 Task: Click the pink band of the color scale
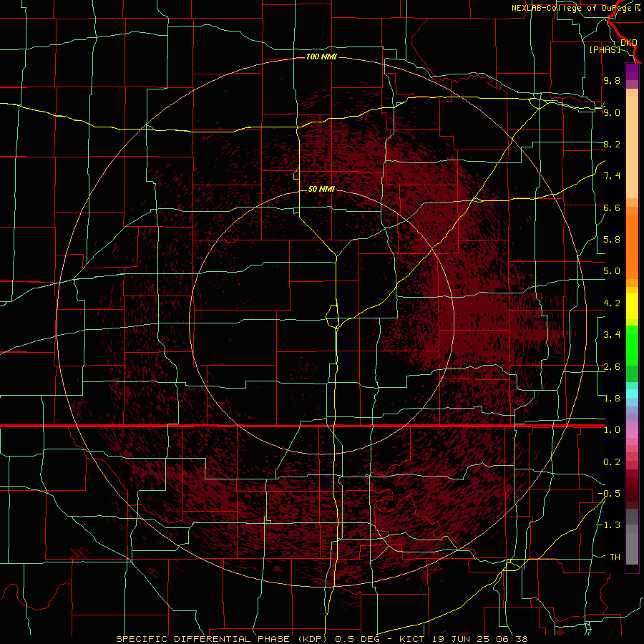click(x=632, y=434)
